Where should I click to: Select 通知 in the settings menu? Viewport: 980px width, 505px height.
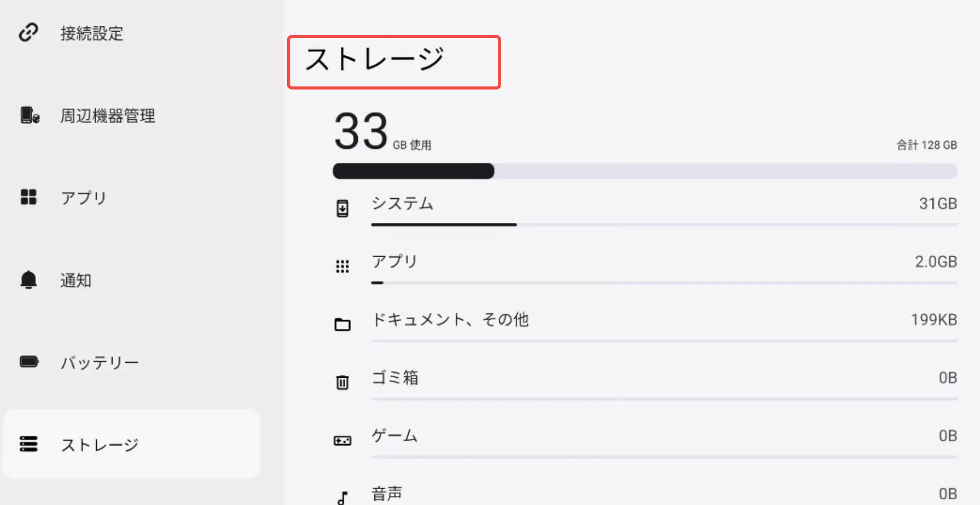tap(76, 280)
